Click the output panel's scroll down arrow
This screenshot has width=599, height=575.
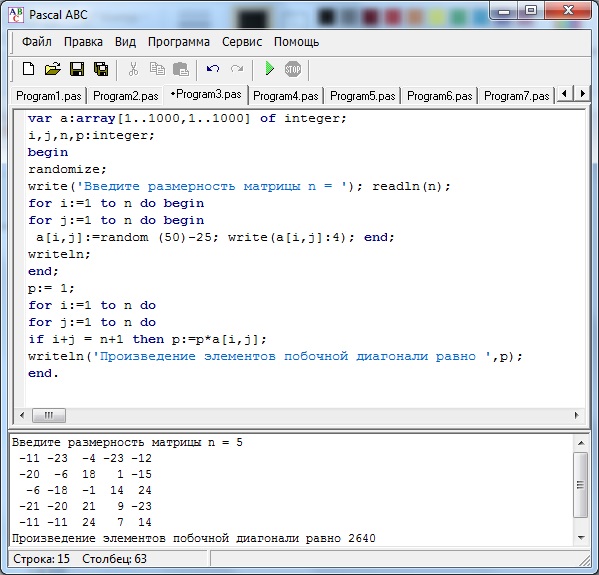point(581,538)
